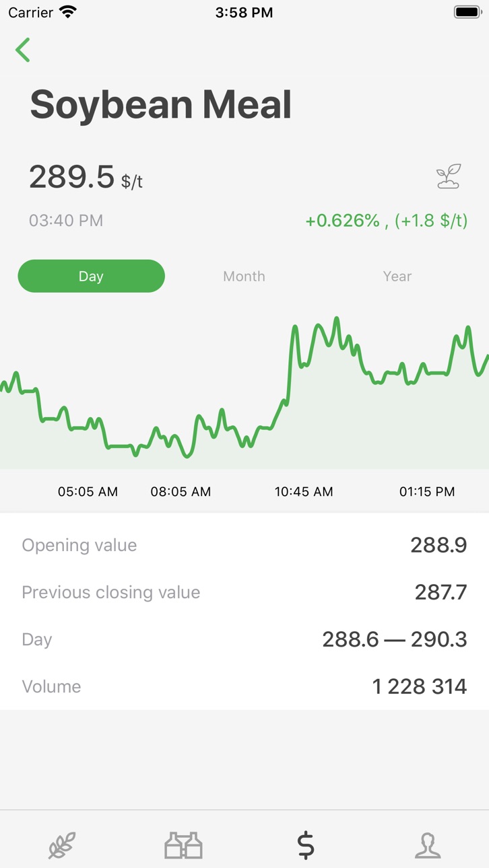Open the user profile tab icon

coord(428,845)
